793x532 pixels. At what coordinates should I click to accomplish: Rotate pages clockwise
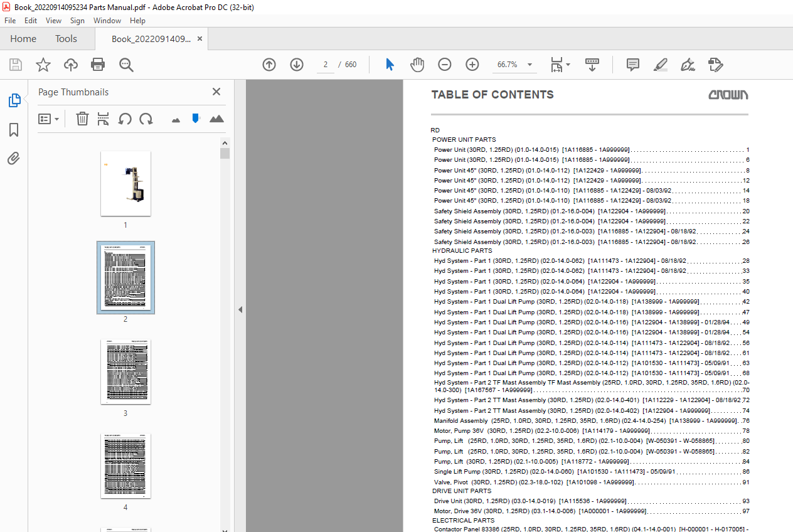tap(146, 119)
